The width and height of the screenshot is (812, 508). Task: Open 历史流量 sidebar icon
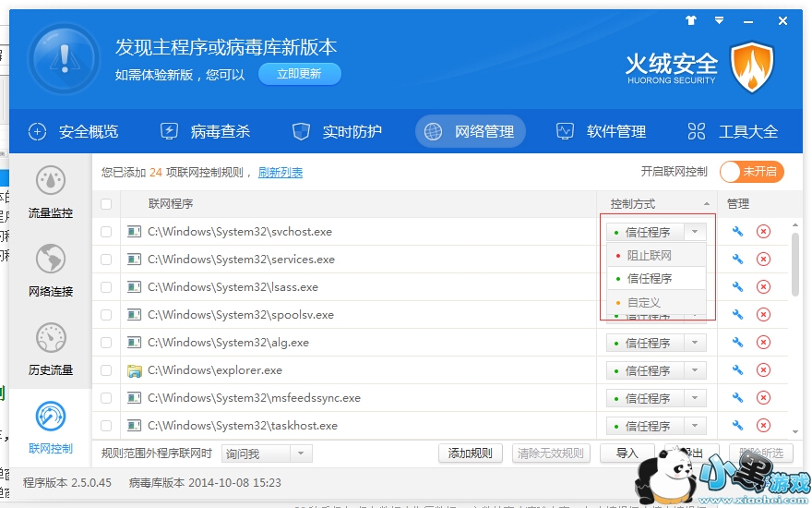[x=50, y=348]
